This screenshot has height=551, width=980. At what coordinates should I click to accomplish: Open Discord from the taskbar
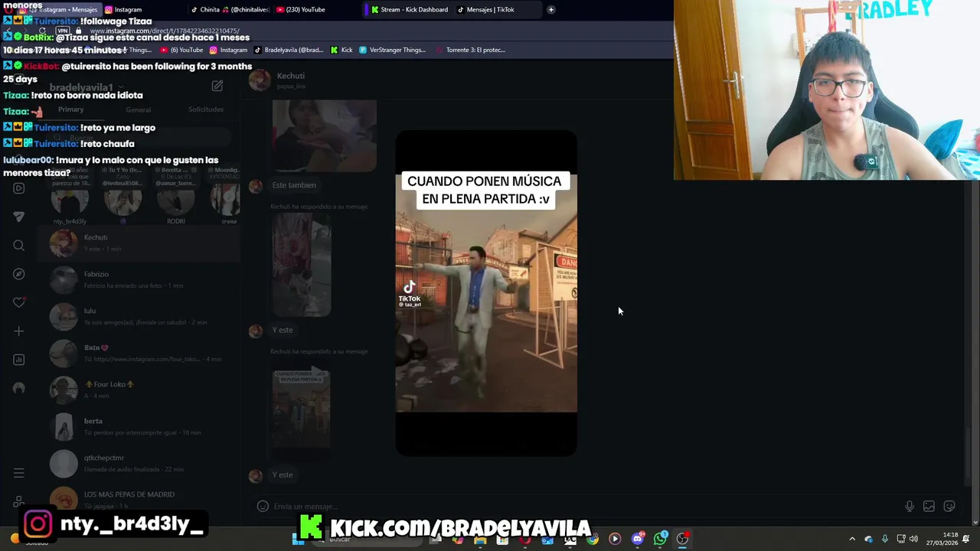pos(638,539)
